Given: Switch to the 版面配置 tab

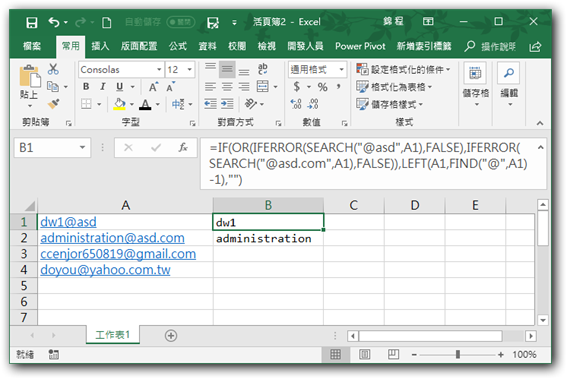Looking at the screenshot, I should 139,46.
